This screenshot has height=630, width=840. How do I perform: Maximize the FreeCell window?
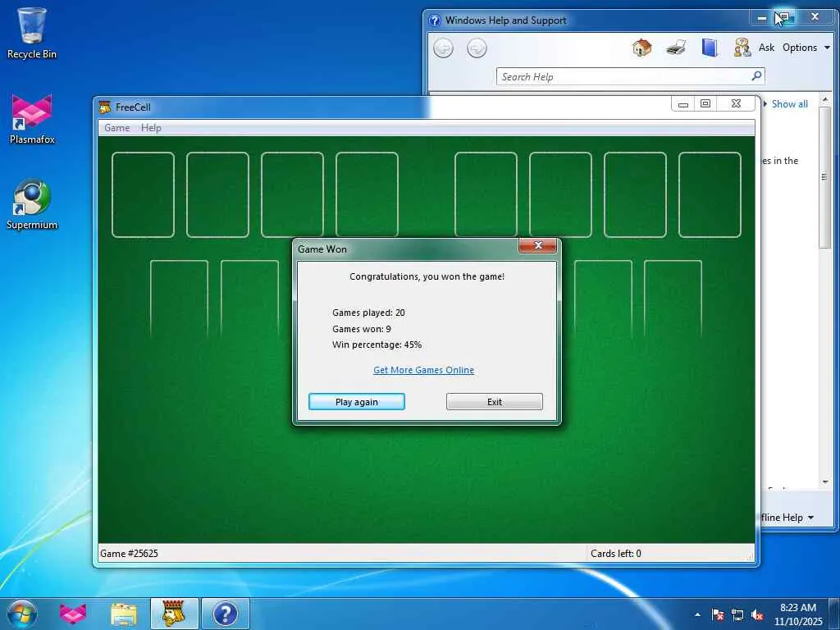point(705,104)
